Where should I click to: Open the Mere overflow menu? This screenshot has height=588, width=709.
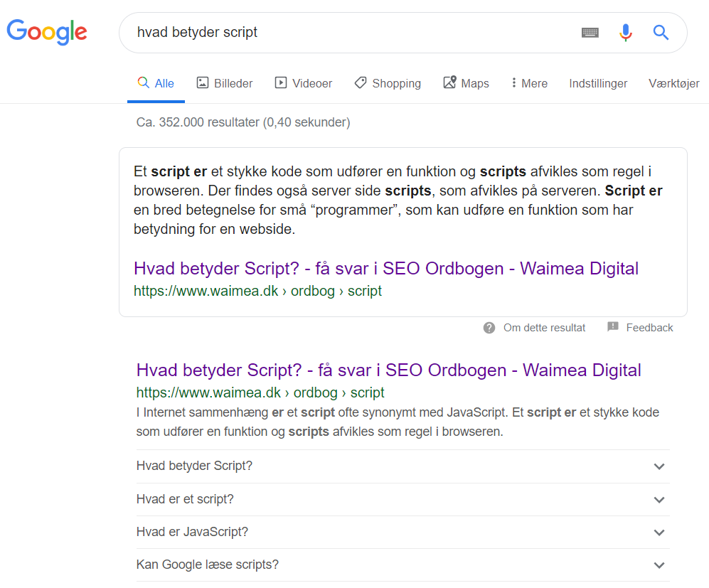[528, 83]
